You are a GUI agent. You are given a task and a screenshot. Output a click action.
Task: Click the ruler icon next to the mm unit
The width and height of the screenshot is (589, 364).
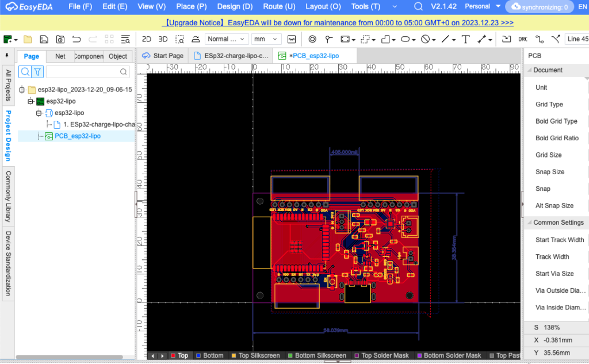tap(292, 39)
